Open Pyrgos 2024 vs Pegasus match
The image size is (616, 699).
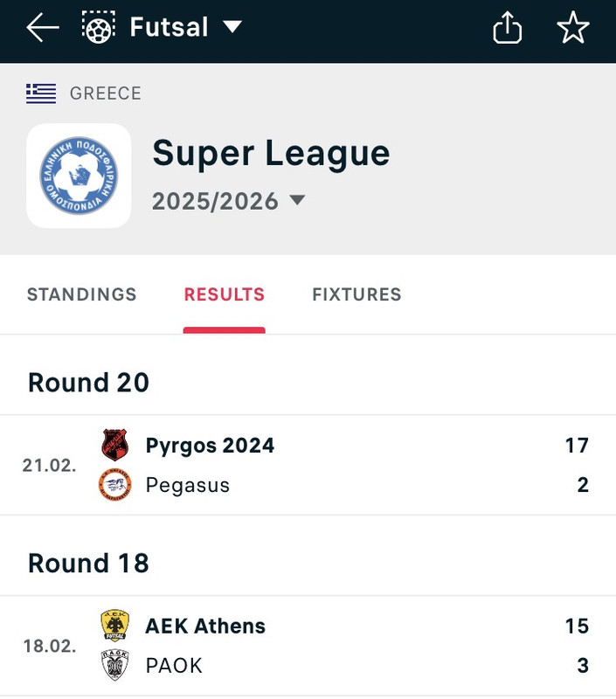[x=308, y=465]
